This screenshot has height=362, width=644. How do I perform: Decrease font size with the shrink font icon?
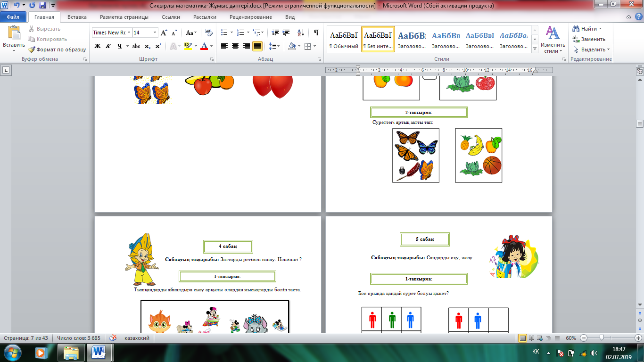[174, 33]
